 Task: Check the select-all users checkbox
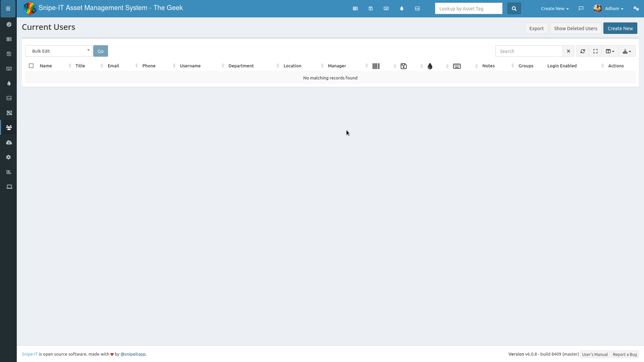31,66
